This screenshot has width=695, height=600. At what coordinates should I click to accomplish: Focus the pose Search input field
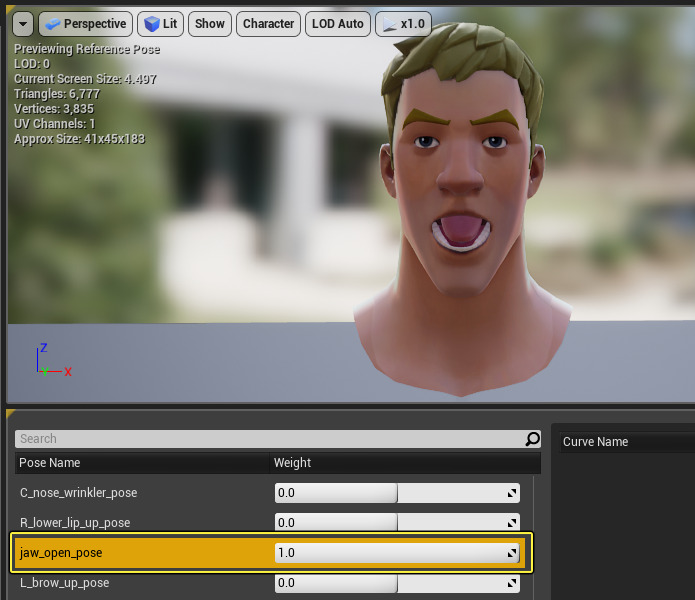[270, 439]
